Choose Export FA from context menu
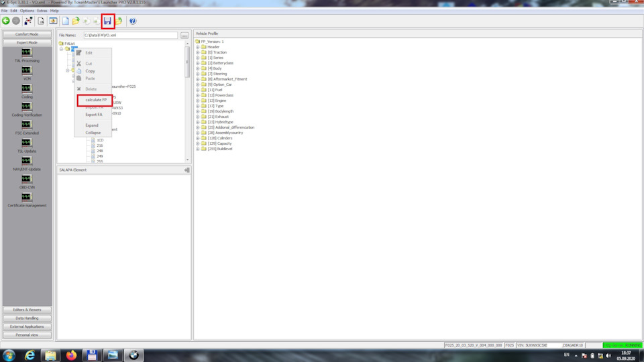 pyautogui.click(x=94, y=115)
